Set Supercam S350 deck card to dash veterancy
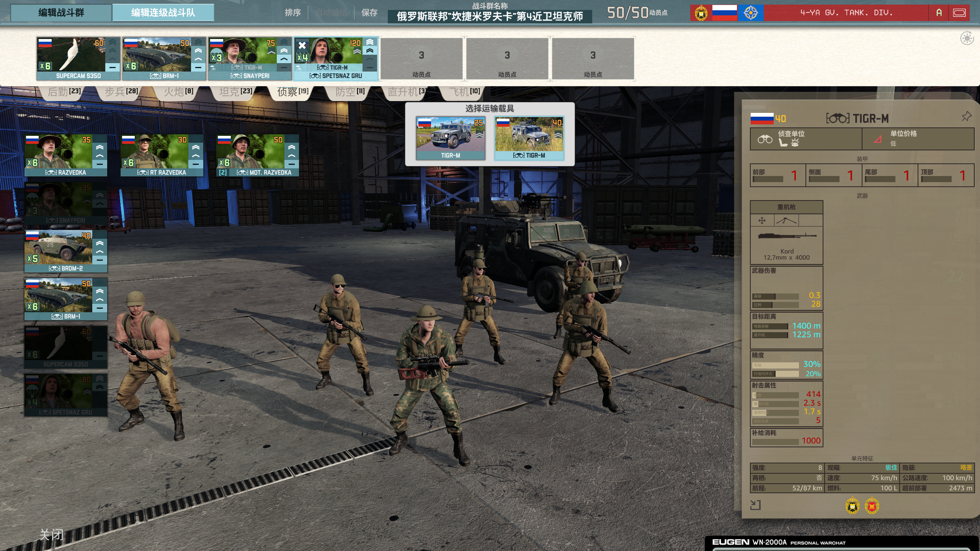The height and width of the screenshot is (551, 980). [x=112, y=67]
